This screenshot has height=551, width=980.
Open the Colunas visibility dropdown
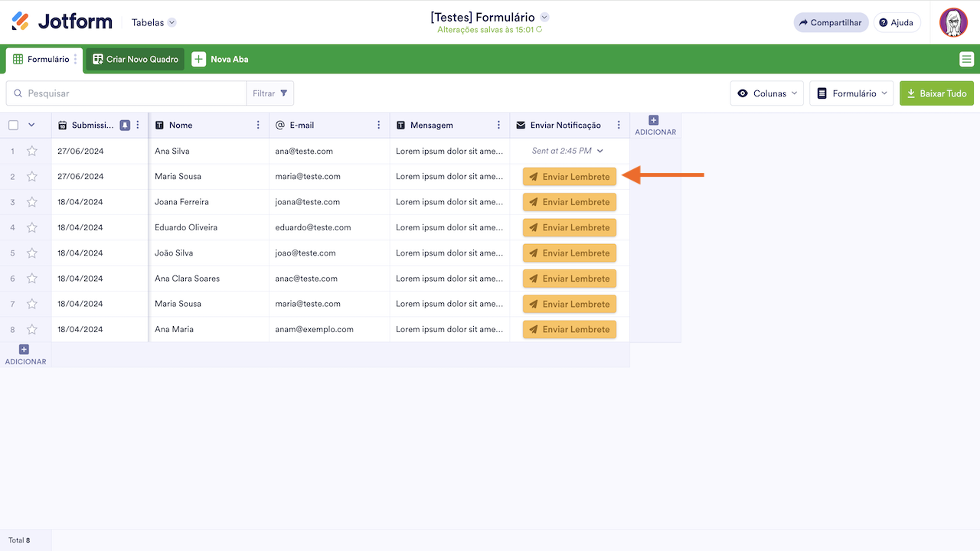click(x=766, y=93)
